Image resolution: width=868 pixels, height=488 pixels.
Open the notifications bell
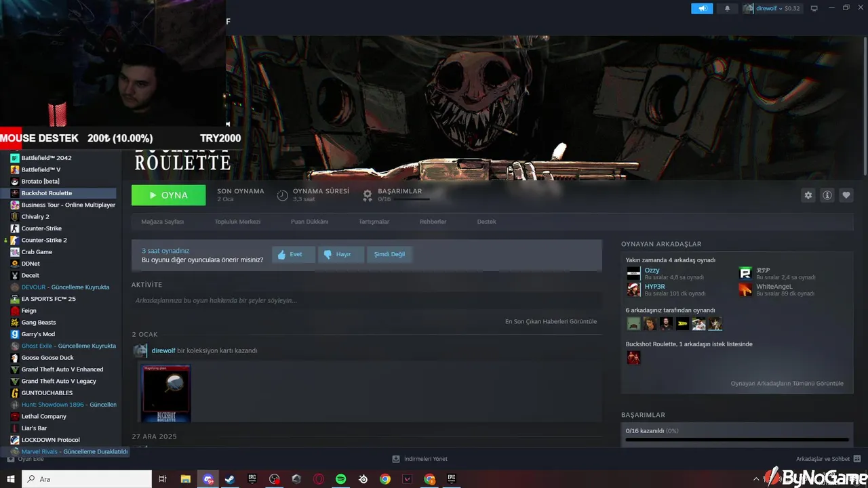pyautogui.click(x=728, y=8)
